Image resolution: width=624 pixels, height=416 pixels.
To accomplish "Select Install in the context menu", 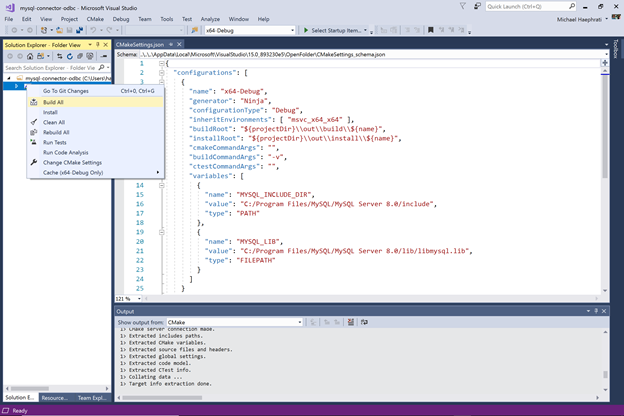I will coord(96,112).
